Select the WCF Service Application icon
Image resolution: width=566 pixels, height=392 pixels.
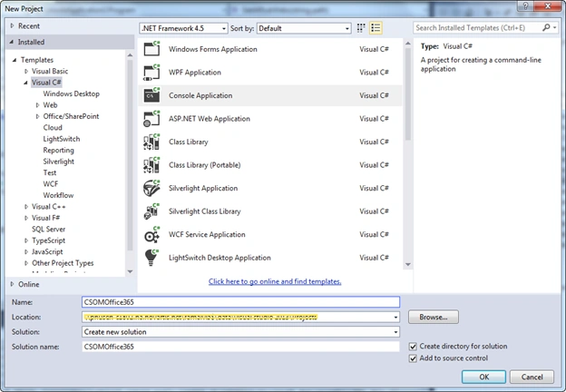tap(151, 234)
